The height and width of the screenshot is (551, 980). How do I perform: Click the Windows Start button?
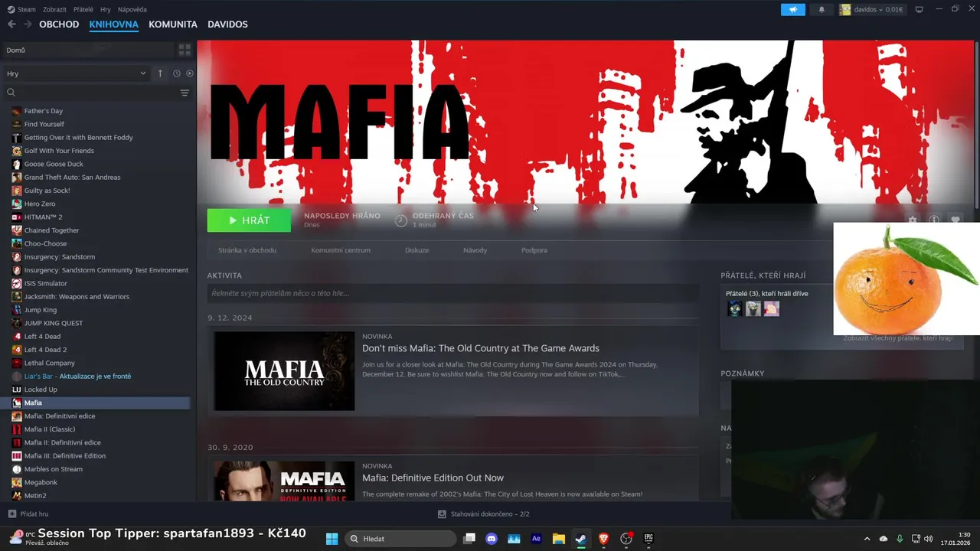click(332, 539)
